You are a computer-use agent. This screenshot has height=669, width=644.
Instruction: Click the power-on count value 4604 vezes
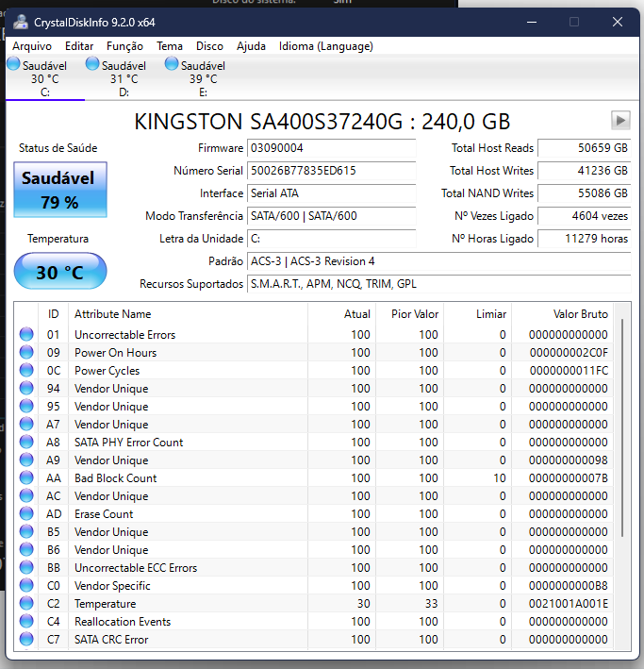[585, 216]
